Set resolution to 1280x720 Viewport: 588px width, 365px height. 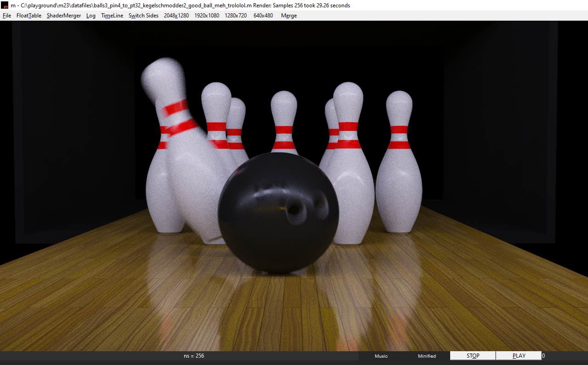tap(236, 16)
